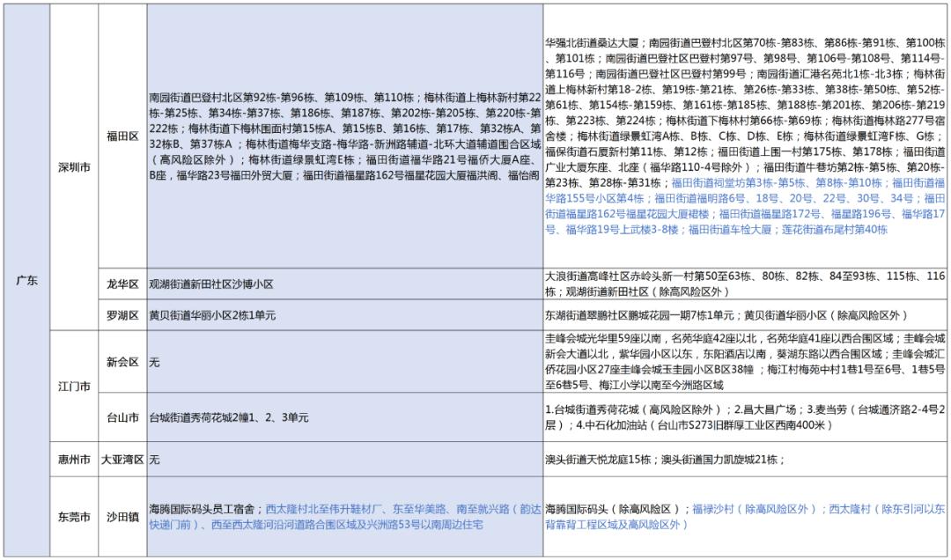The width and height of the screenshot is (951, 560).
Task: Click the 新会区 district cell
Action: (122, 362)
